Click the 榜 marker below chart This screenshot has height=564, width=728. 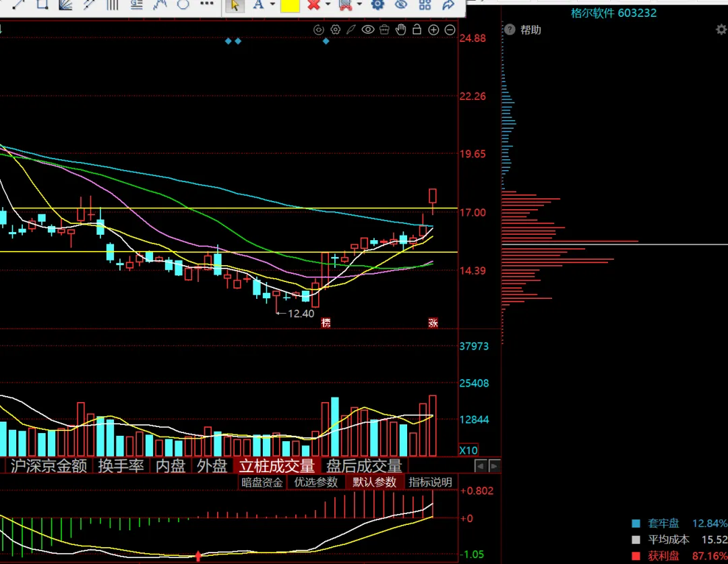326,322
